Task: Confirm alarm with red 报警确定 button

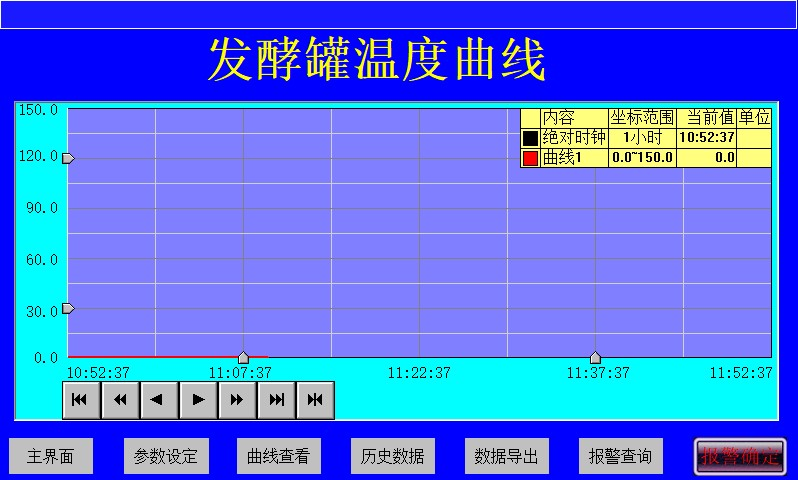Action: click(x=740, y=457)
